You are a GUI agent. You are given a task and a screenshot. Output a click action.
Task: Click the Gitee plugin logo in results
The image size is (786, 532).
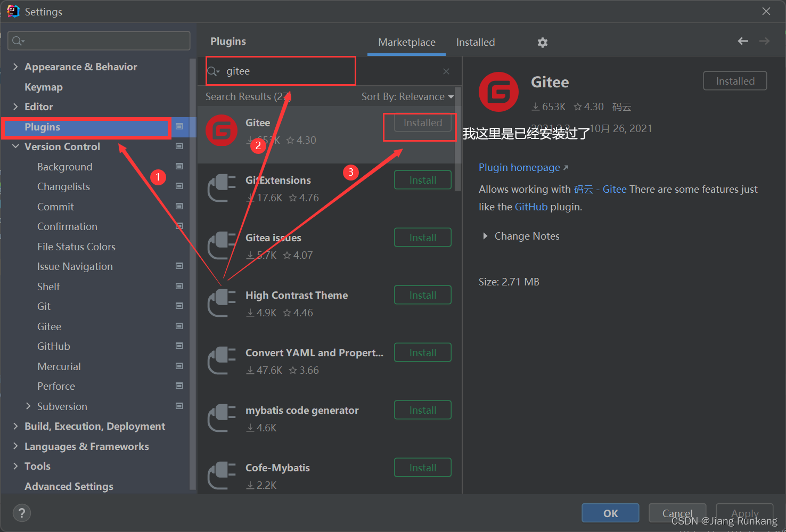pyautogui.click(x=222, y=130)
